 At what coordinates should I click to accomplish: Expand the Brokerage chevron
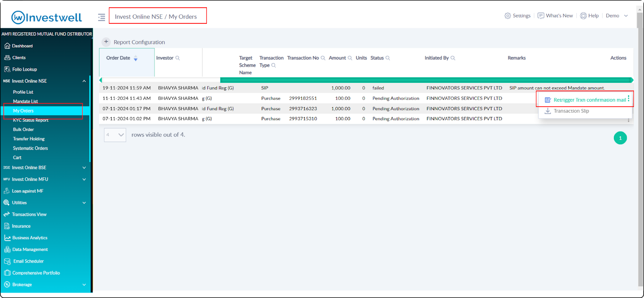point(84,285)
